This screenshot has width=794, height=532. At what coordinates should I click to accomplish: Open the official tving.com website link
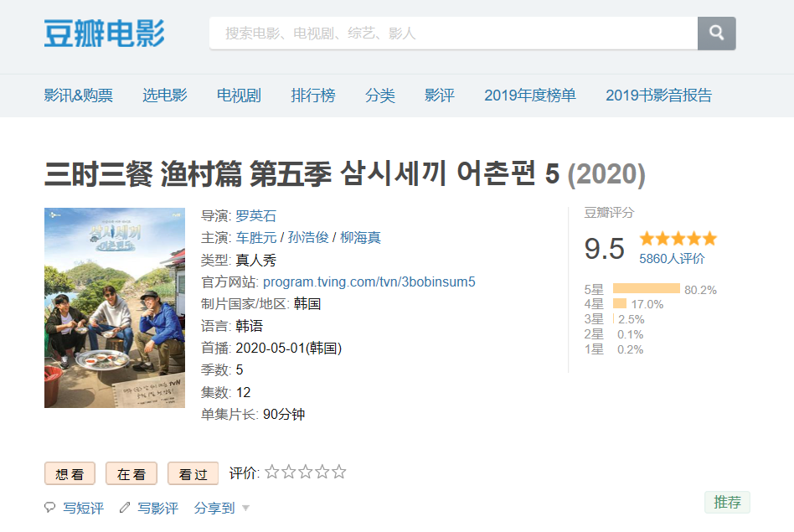369,281
